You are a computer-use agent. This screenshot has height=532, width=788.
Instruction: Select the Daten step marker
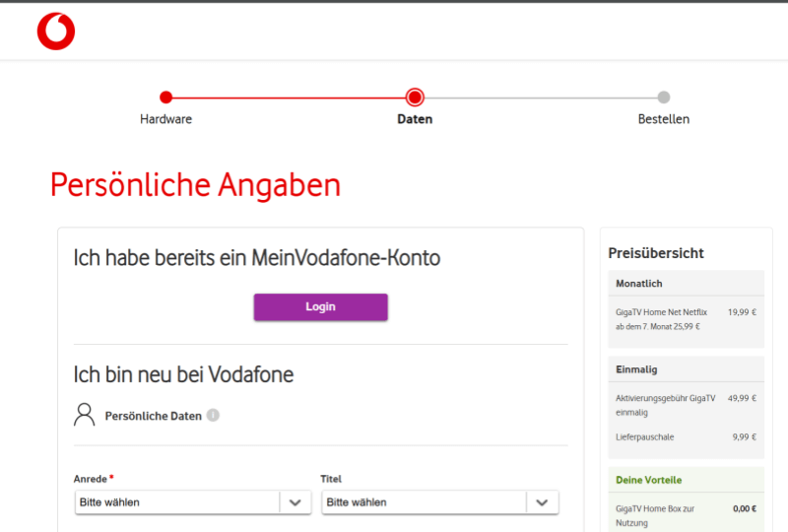coord(415,98)
